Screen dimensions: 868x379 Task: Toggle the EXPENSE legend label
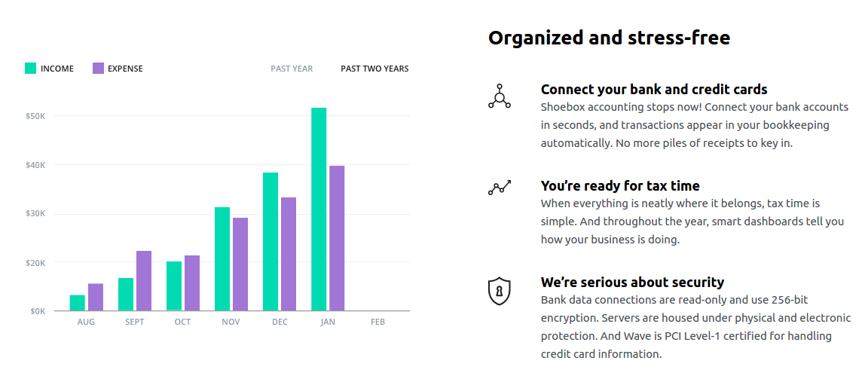[125, 69]
